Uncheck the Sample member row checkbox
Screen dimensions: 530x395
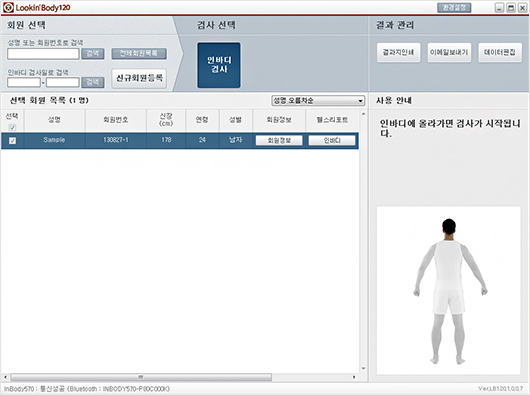pos(12,140)
